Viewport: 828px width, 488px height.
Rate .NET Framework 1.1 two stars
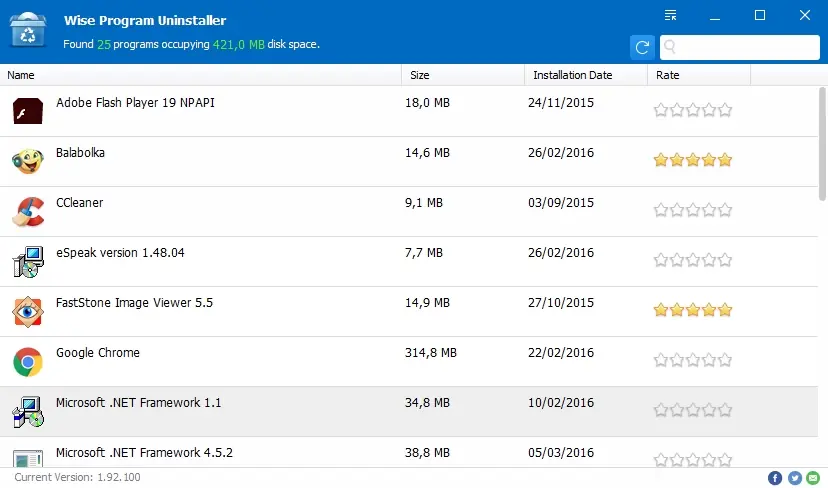677,410
